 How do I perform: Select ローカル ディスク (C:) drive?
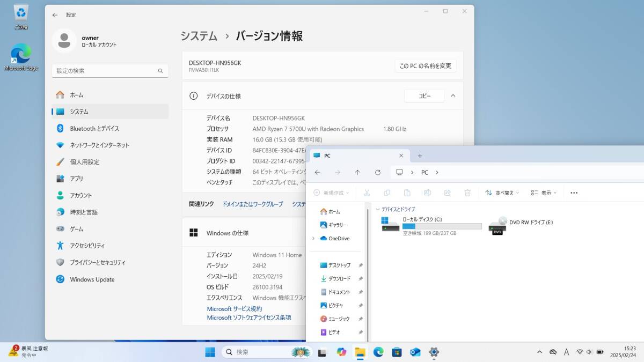(x=431, y=226)
